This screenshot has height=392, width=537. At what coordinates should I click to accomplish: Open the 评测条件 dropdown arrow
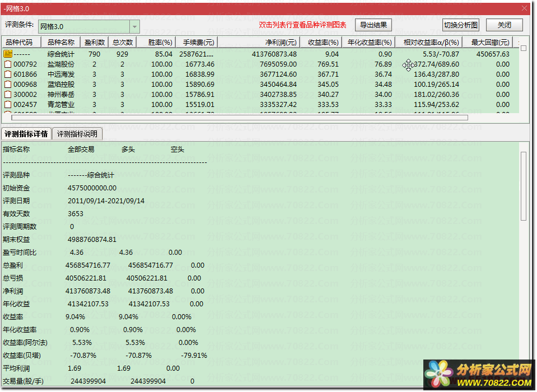pyautogui.click(x=134, y=26)
